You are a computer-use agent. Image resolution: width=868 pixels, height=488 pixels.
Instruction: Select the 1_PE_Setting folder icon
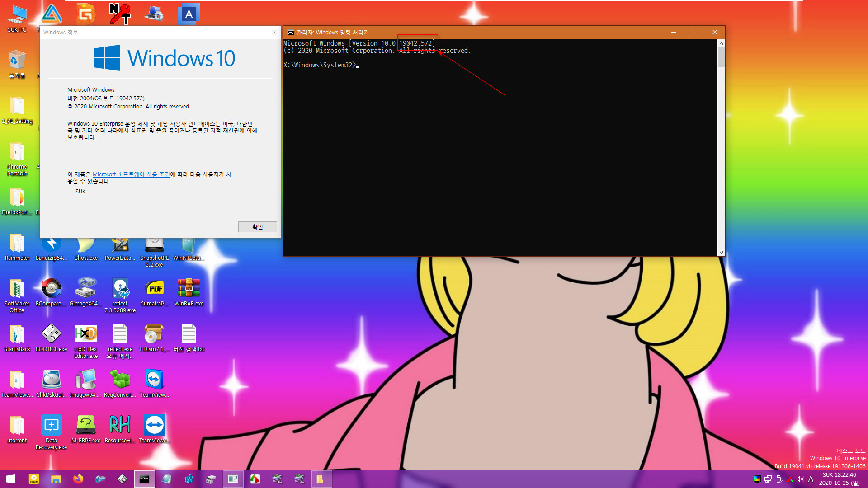pos(17,110)
